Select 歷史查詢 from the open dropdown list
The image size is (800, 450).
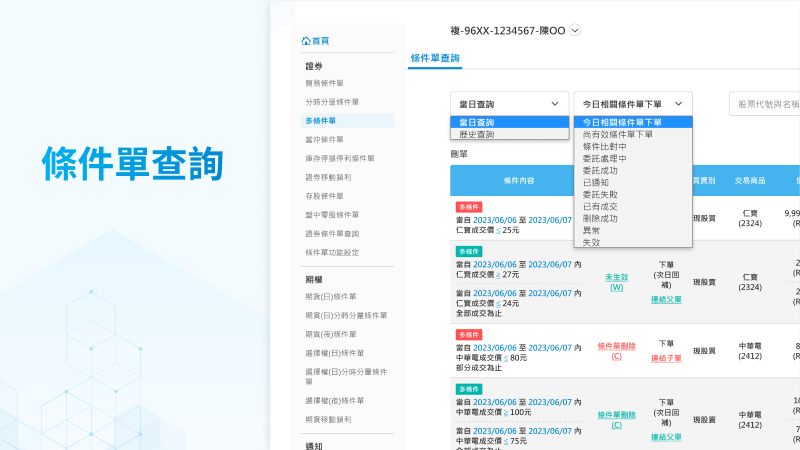477,134
